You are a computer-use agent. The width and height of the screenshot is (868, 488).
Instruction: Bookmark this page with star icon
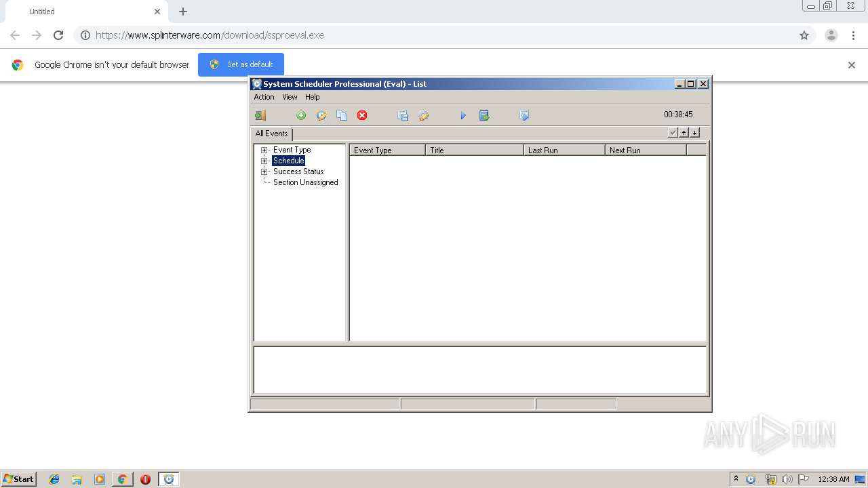[x=804, y=35]
